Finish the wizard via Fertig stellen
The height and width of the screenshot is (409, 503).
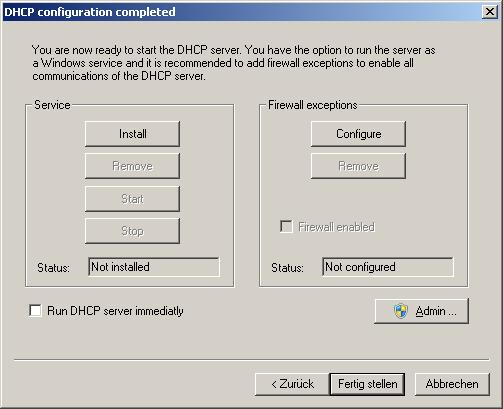click(367, 384)
